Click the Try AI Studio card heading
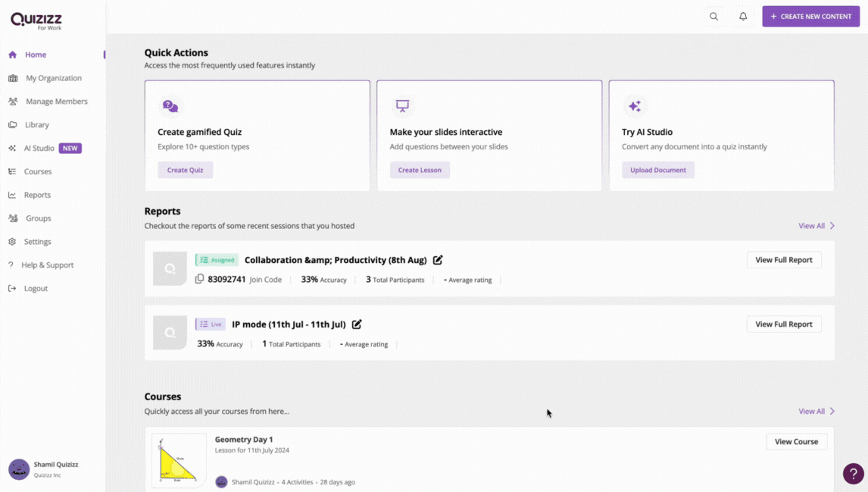The width and height of the screenshot is (868, 492). (647, 132)
